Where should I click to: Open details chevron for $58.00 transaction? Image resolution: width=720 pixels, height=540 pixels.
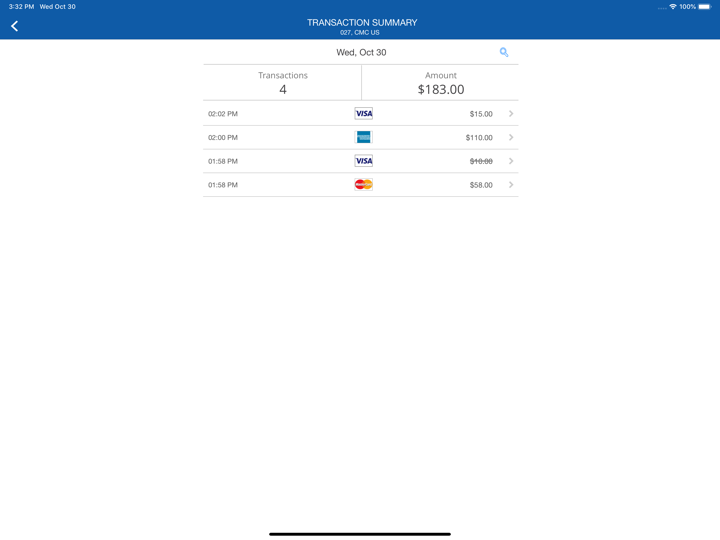tap(511, 185)
